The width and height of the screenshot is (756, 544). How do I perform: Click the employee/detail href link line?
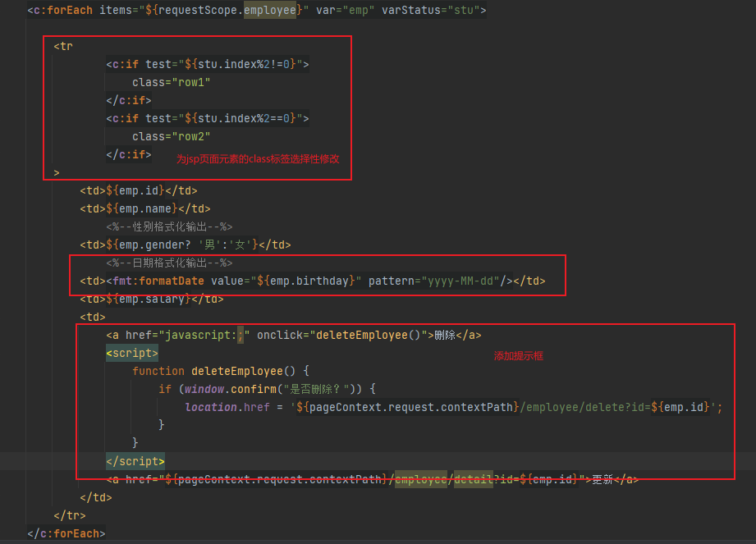point(372,479)
